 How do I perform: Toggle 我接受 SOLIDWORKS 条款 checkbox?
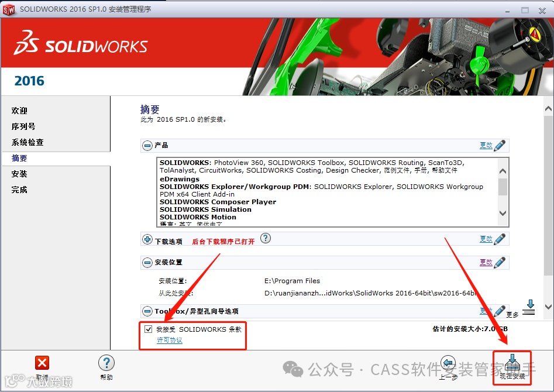click(x=149, y=329)
